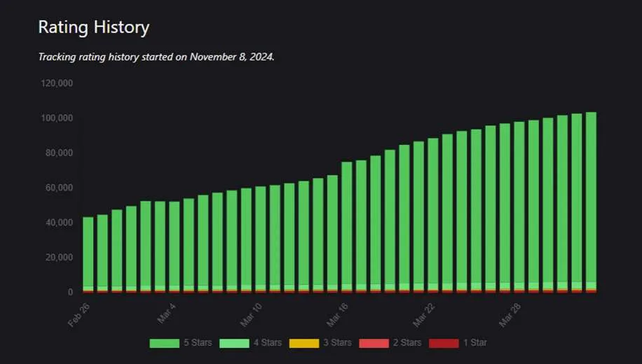Select the Mar 16 bar
Screen dimensions: 642x364
347,227
